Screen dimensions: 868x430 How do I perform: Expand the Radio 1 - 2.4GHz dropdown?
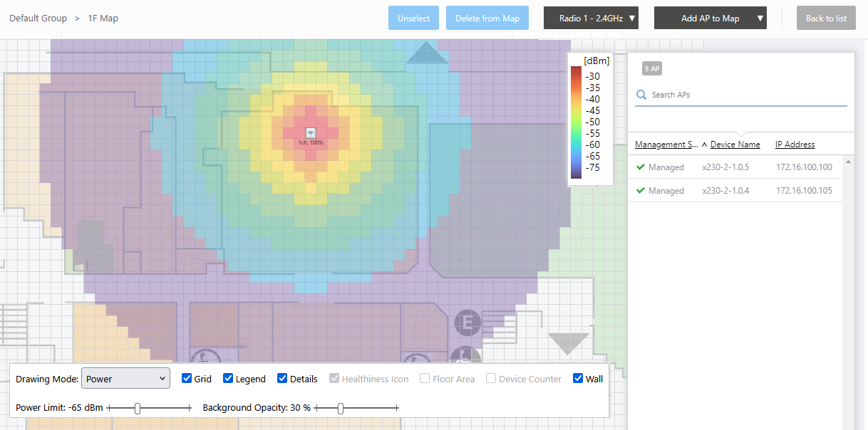pos(591,19)
